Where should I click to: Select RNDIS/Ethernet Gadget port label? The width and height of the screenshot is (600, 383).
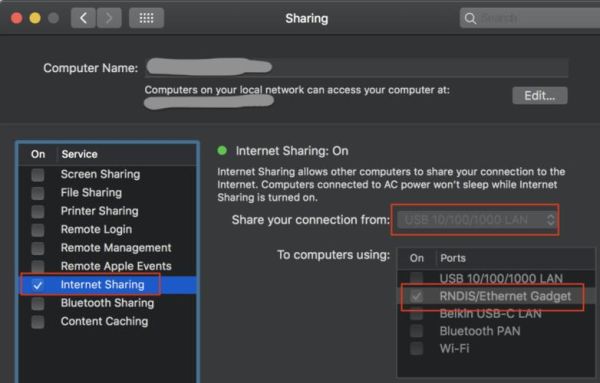coord(505,296)
